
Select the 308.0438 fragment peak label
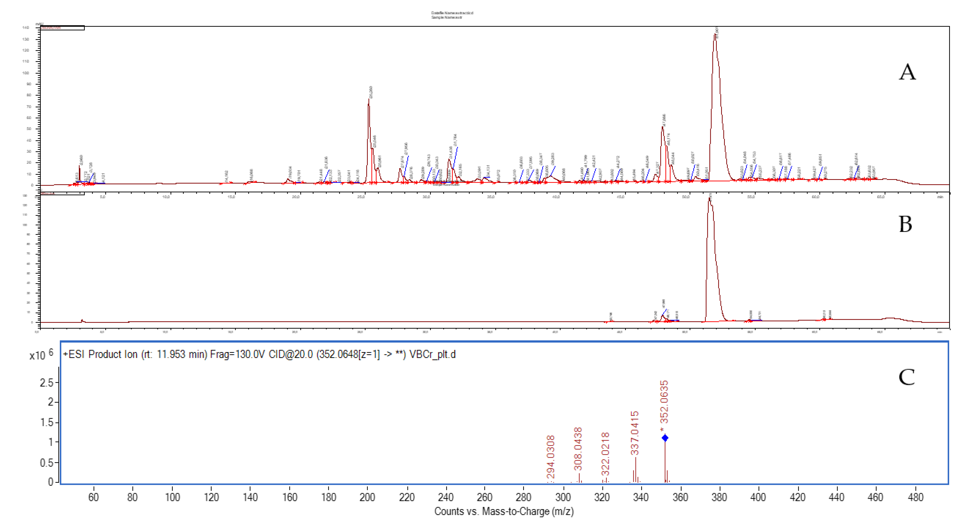(578, 449)
